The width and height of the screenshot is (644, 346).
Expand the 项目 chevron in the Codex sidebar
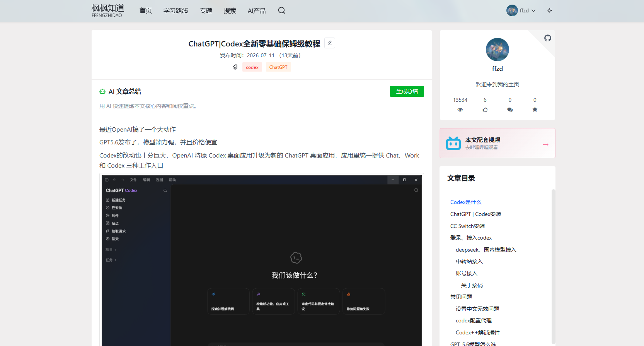(115, 250)
